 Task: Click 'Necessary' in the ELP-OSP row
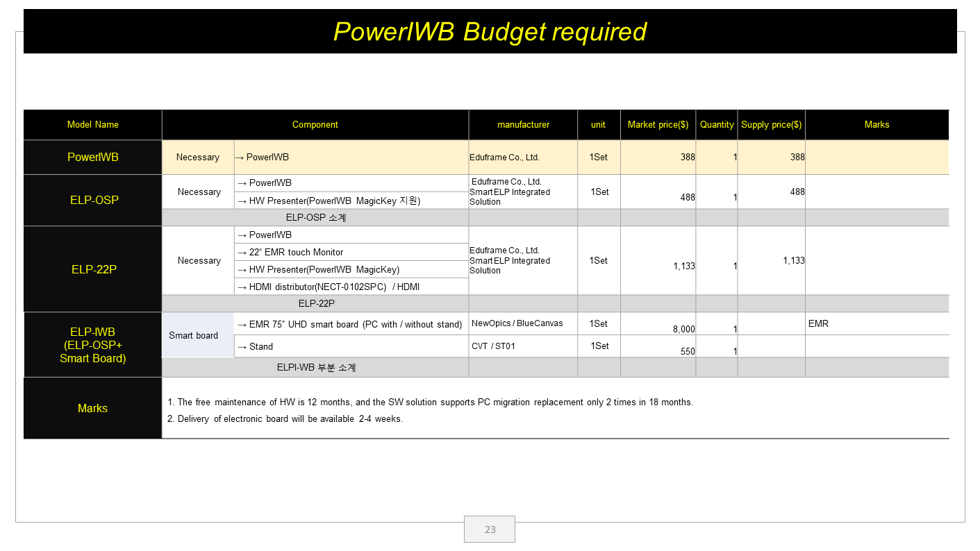199,192
